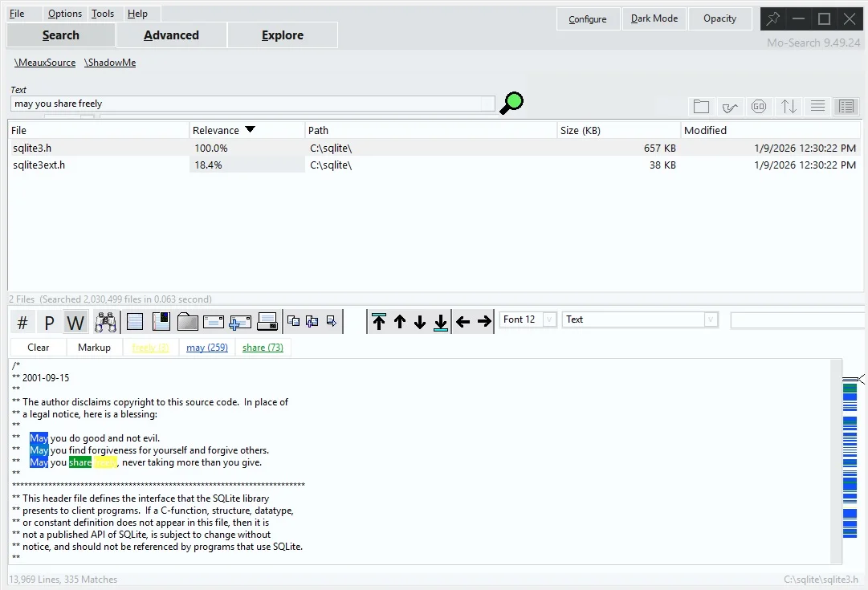This screenshot has height=590, width=868.
Task: Open the Relevance column sort dropdown
Action: (249, 129)
